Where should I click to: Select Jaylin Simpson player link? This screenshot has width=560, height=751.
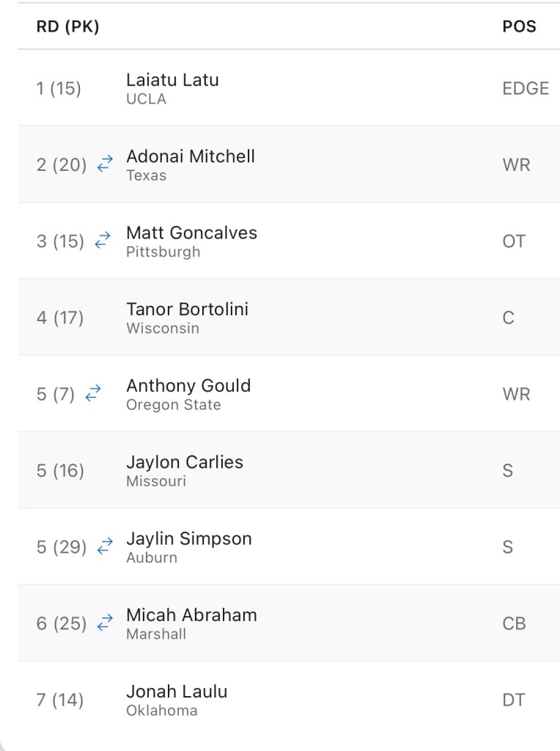coord(188,538)
